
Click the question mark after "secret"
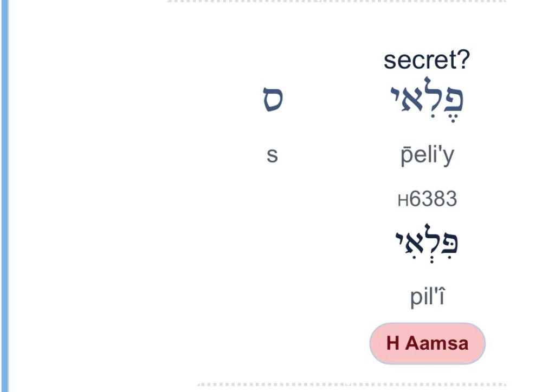pos(464,60)
